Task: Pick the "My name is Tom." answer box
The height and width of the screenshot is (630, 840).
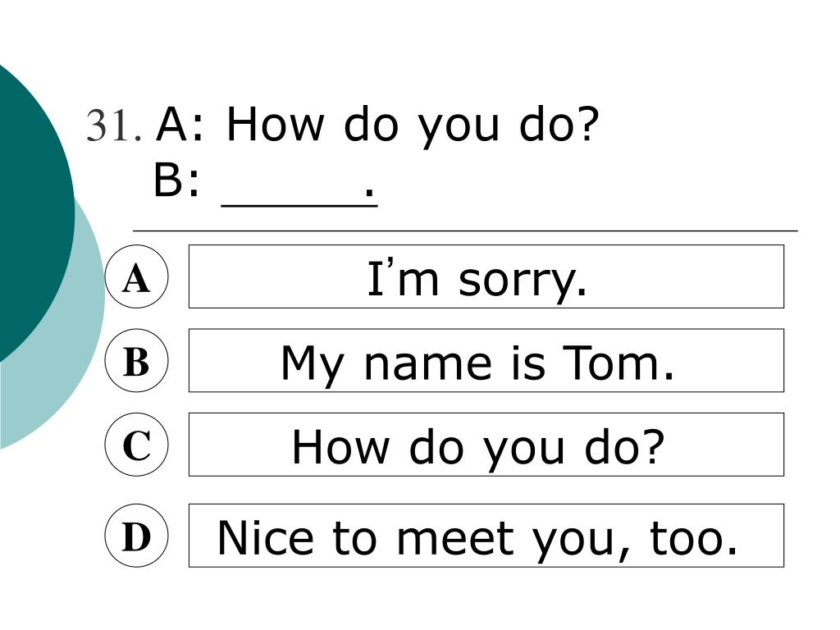Action: click(486, 361)
